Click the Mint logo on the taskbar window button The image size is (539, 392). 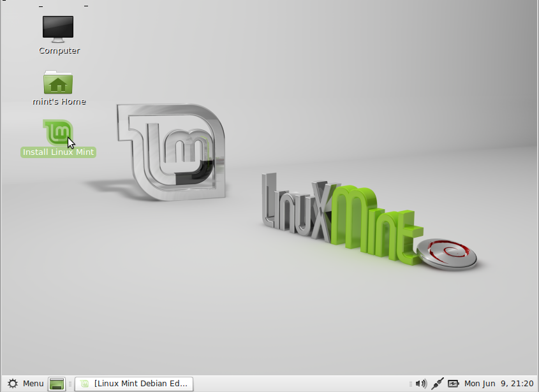point(84,384)
